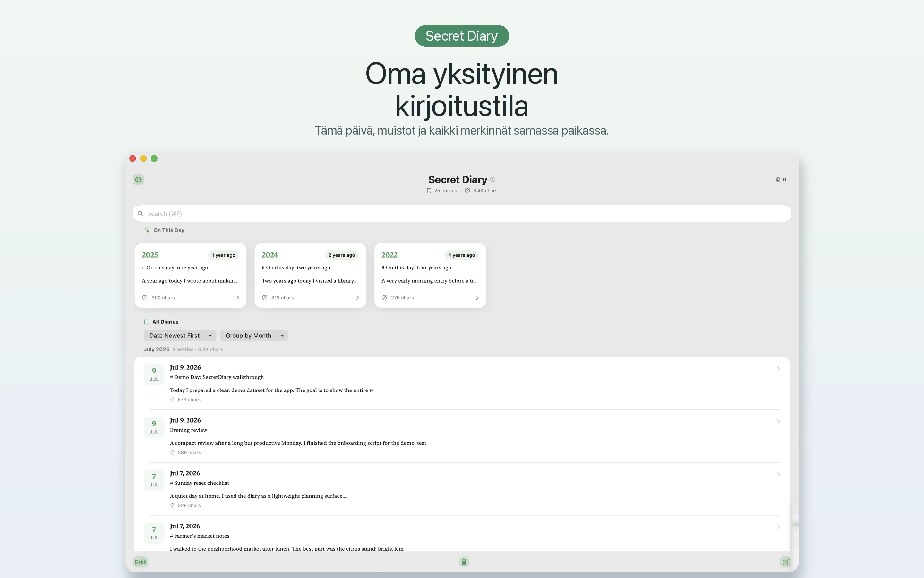Open the Sunday reset checklist entry
924x578 pixels.
click(462, 489)
